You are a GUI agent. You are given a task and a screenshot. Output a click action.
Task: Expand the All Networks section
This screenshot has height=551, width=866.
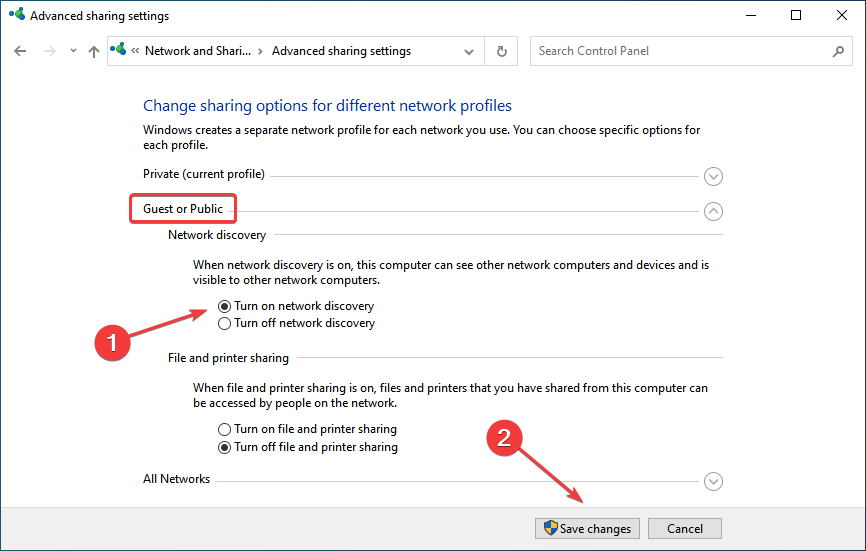(x=713, y=481)
